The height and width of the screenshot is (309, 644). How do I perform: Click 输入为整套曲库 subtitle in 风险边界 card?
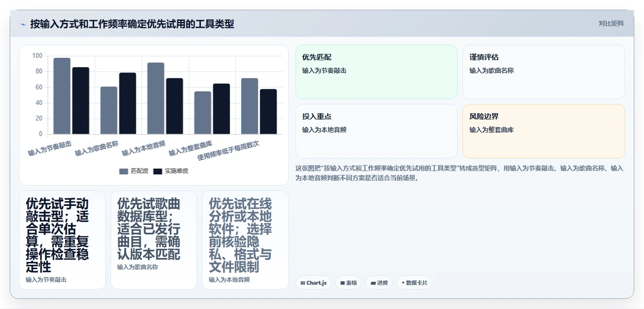(492, 130)
